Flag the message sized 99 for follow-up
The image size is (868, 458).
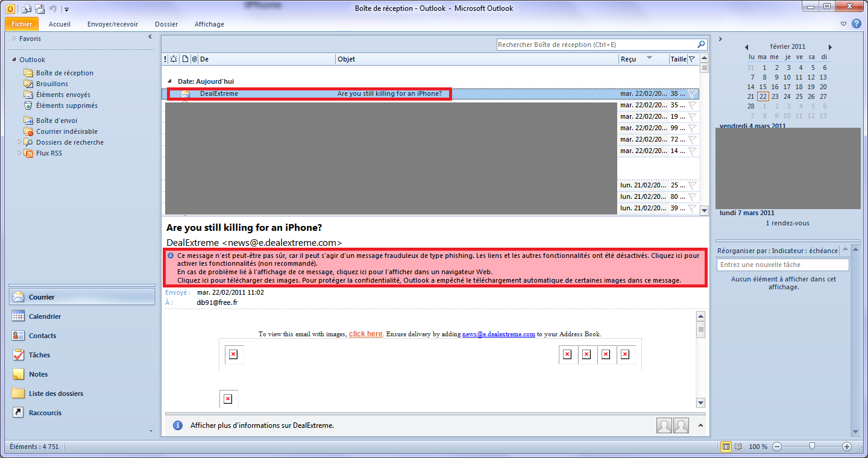tap(693, 128)
